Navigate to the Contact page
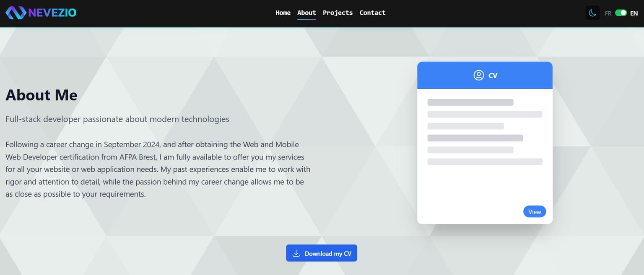 click(x=372, y=13)
